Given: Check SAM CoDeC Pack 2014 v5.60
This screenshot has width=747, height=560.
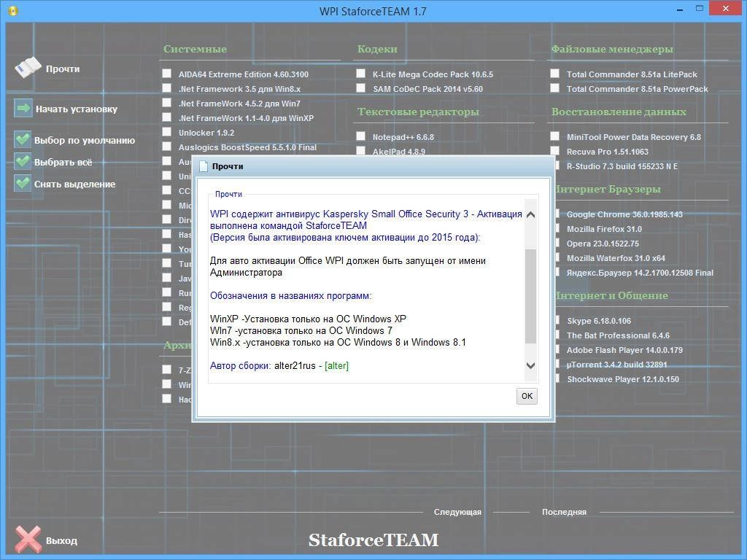Looking at the screenshot, I should tap(360, 88).
